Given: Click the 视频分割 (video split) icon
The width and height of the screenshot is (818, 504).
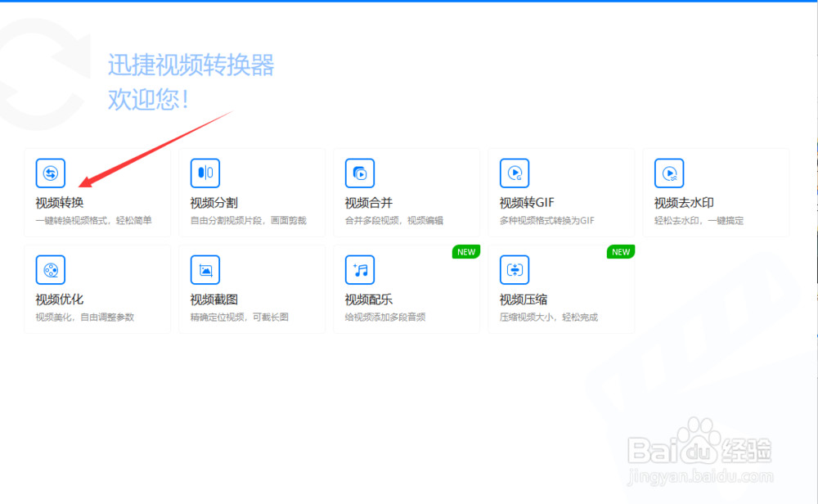Looking at the screenshot, I should 204,173.
